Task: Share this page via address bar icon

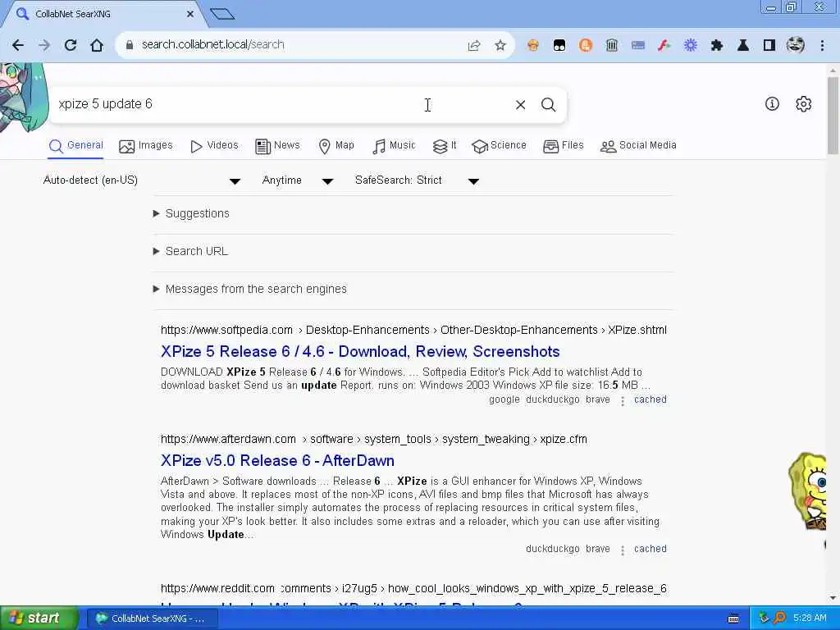Action: click(474, 46)
